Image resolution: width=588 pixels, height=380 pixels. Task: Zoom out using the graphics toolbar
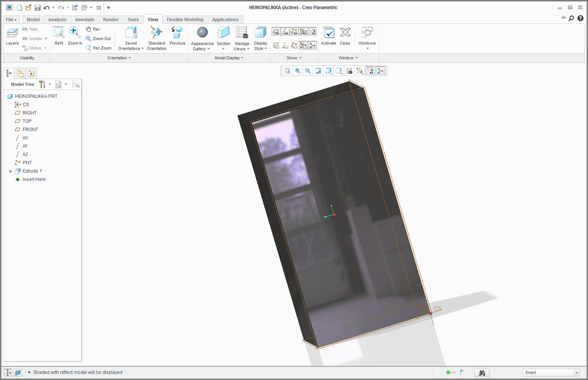[x=308, y=71]
